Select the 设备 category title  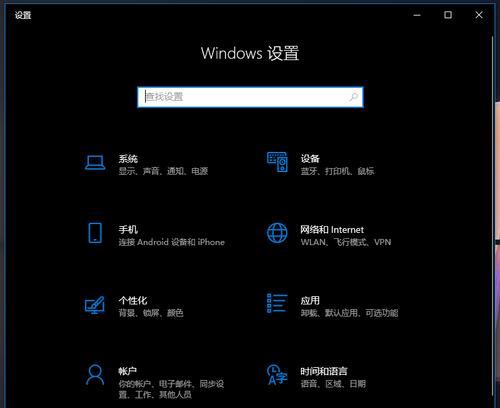310,159
